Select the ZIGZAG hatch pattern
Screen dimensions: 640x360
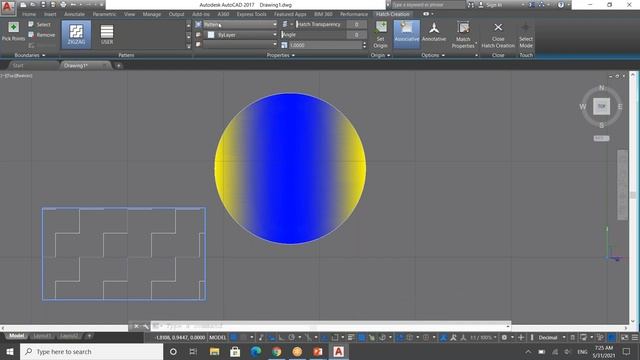coord(76,34)
